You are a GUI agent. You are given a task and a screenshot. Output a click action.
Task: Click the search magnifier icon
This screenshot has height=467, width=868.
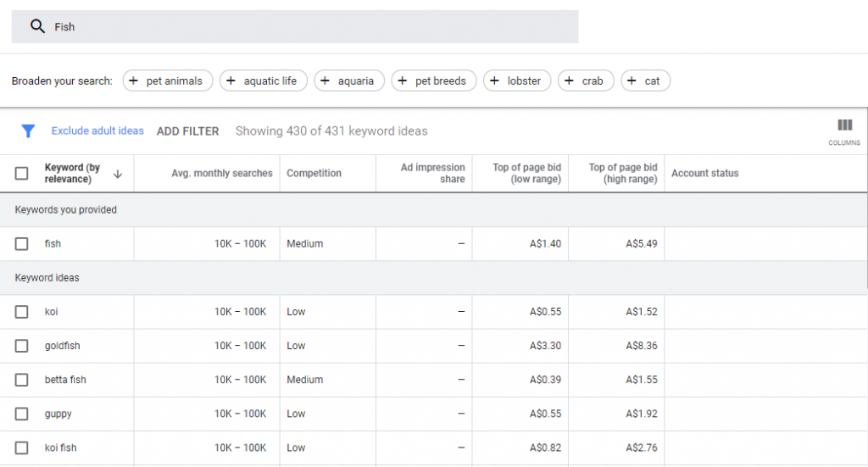pos(37,26)
